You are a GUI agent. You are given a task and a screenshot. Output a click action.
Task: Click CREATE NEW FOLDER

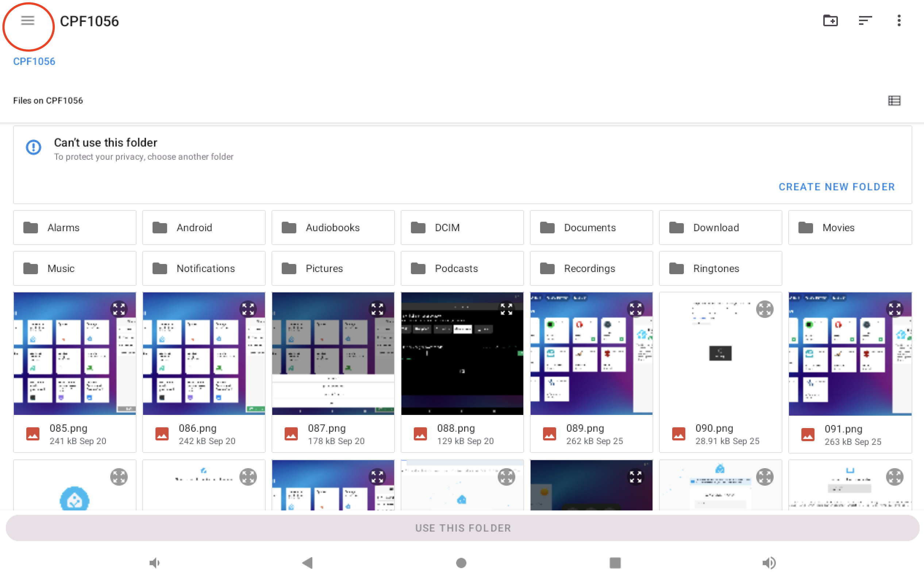[x=836, y=187]
